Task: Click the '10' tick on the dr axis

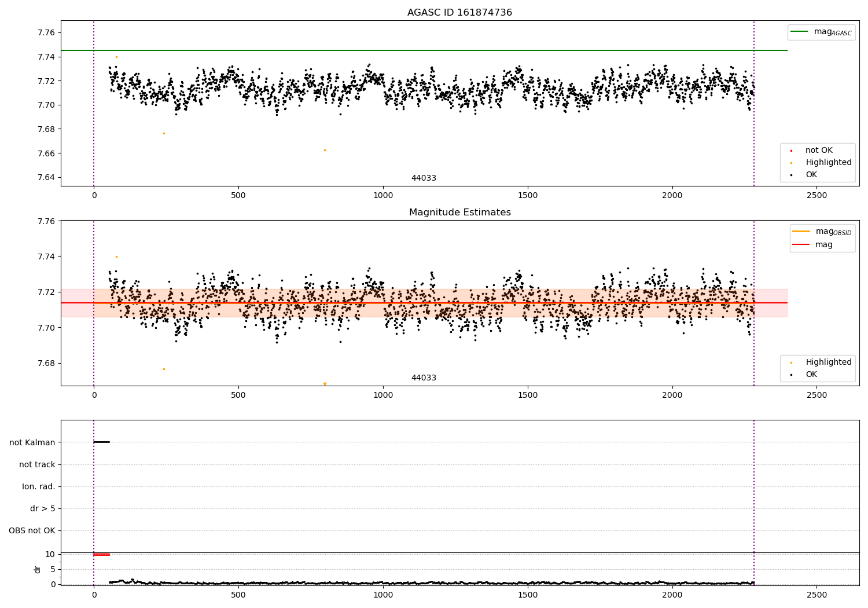Action: [x=50, y=554]
